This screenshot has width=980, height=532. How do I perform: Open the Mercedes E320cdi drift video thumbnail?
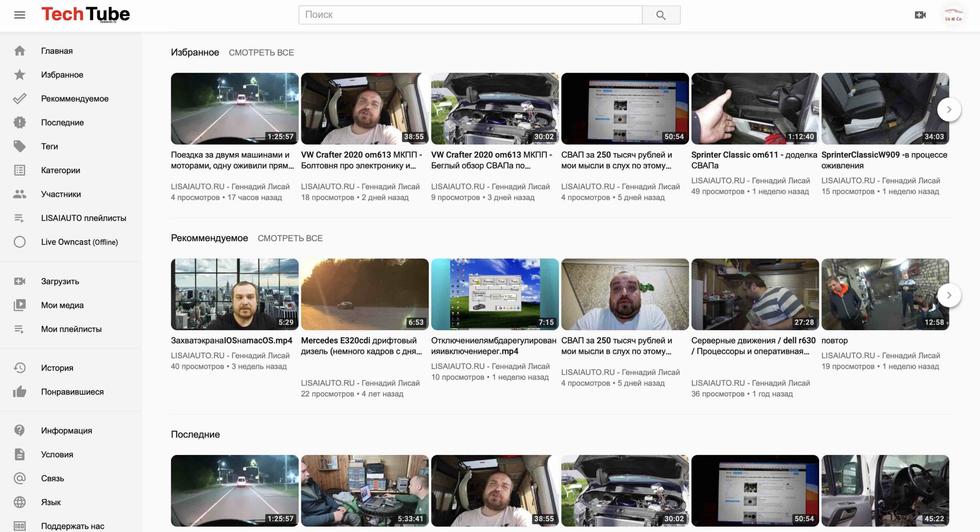(x=364, y=294)
